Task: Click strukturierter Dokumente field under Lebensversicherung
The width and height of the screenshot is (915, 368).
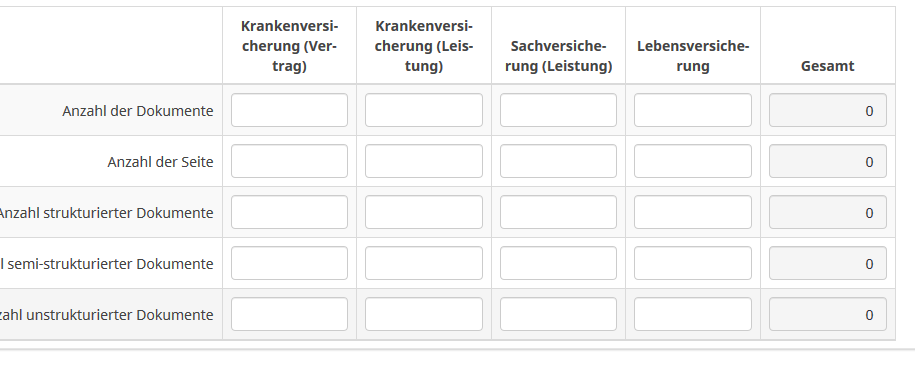Action: (x=693, y=212)
